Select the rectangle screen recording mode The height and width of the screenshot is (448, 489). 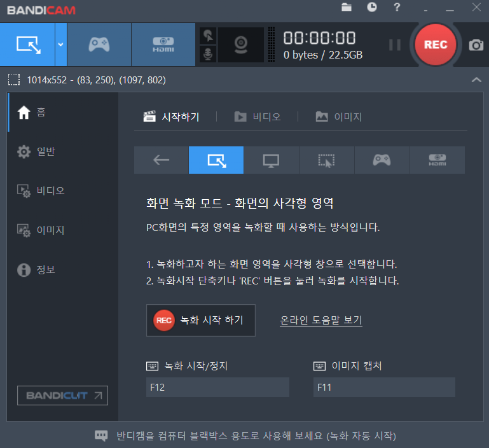[27, 45]
